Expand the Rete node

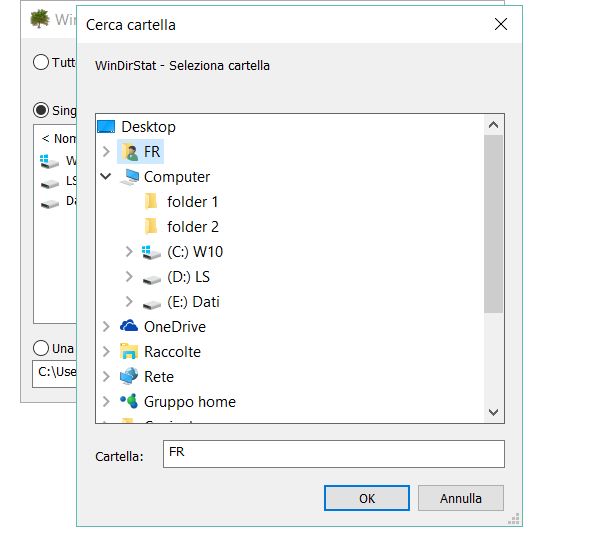tap(106, 376)
